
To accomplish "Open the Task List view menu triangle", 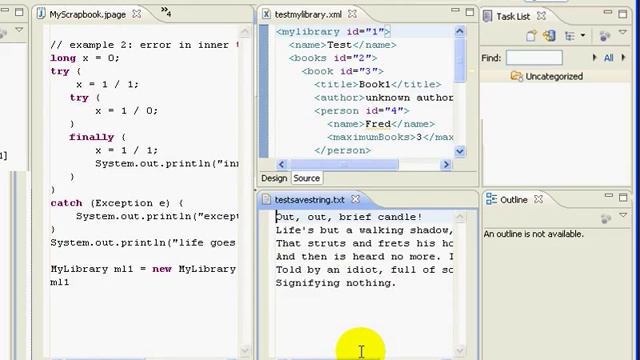I will [622, 32].
